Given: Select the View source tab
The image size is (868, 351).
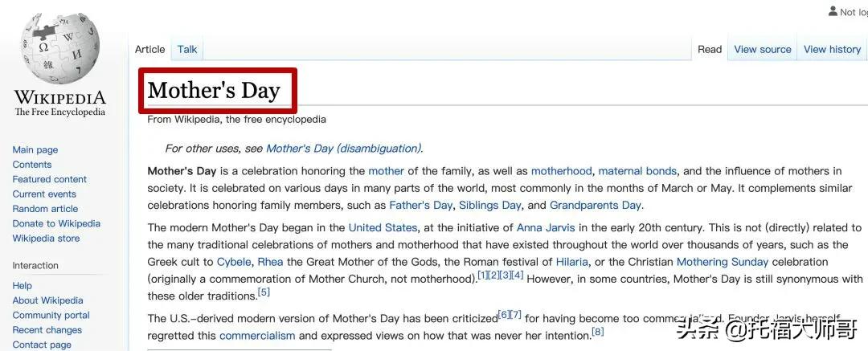Looking at the screenshot, I should pos(762,49).
